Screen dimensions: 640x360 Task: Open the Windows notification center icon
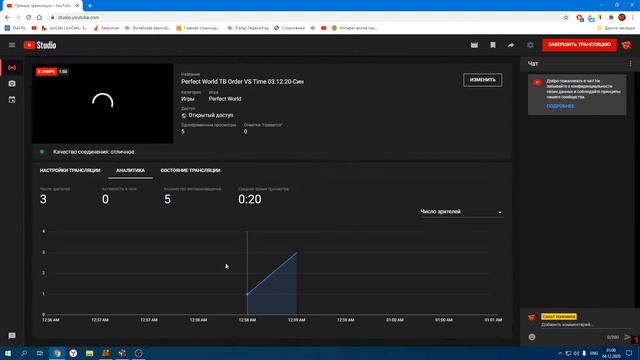629,353
